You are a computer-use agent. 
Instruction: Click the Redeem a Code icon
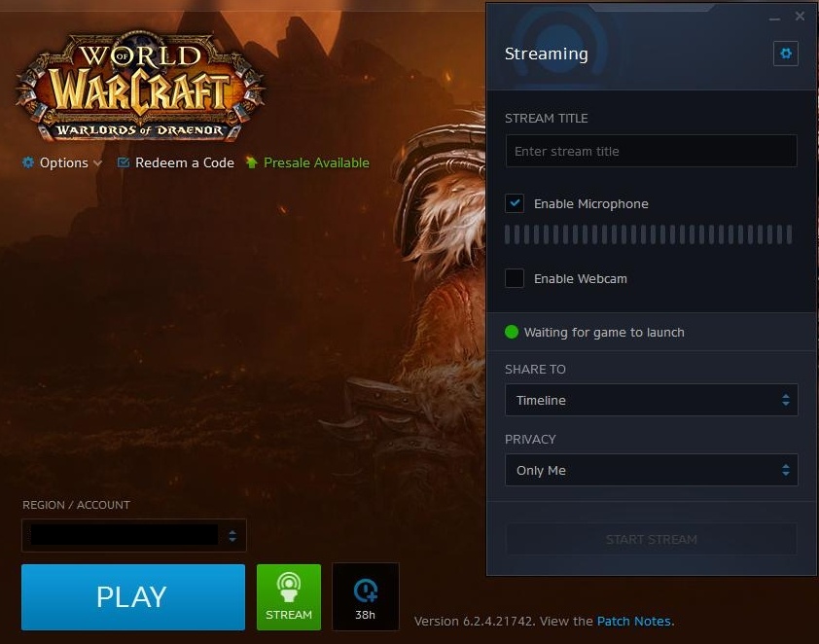point(124,162)
